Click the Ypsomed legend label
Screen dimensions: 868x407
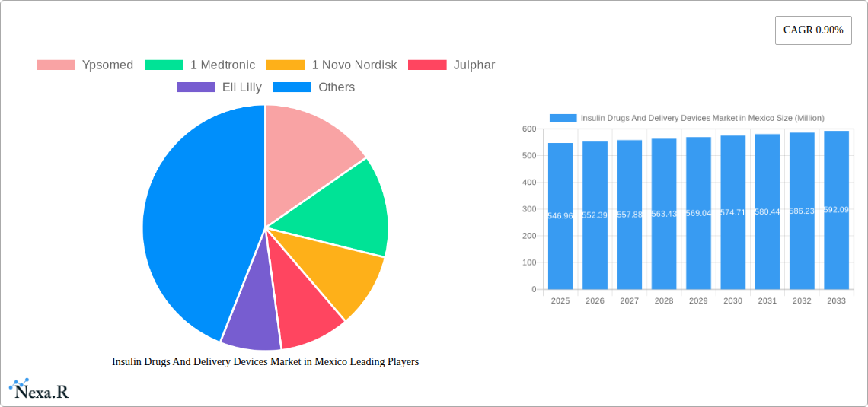[107, 65]
